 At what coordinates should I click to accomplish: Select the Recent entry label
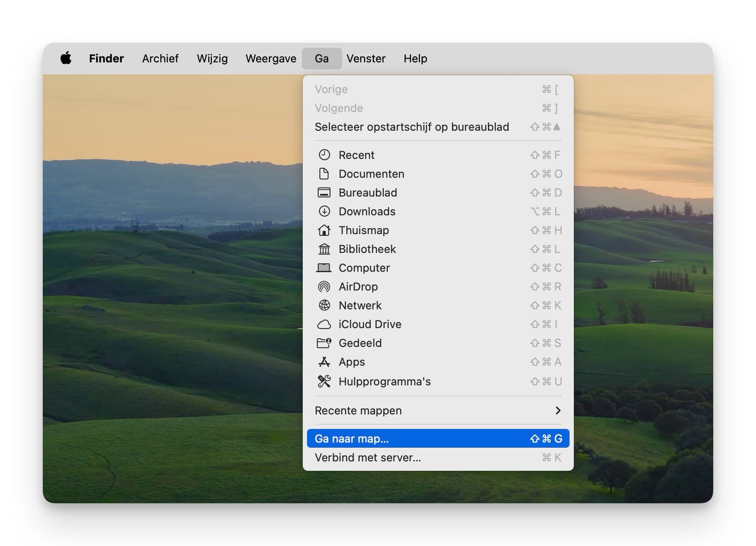click(356, 155)
